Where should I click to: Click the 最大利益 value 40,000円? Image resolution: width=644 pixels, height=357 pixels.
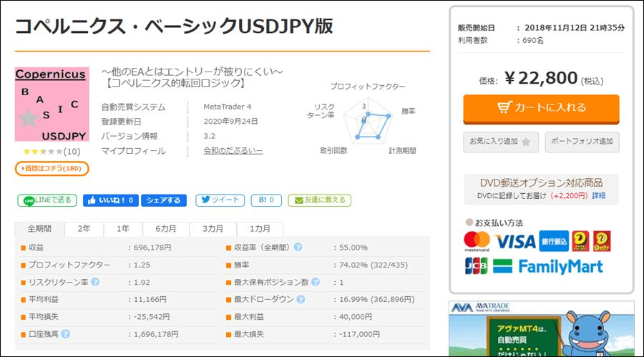356,317
